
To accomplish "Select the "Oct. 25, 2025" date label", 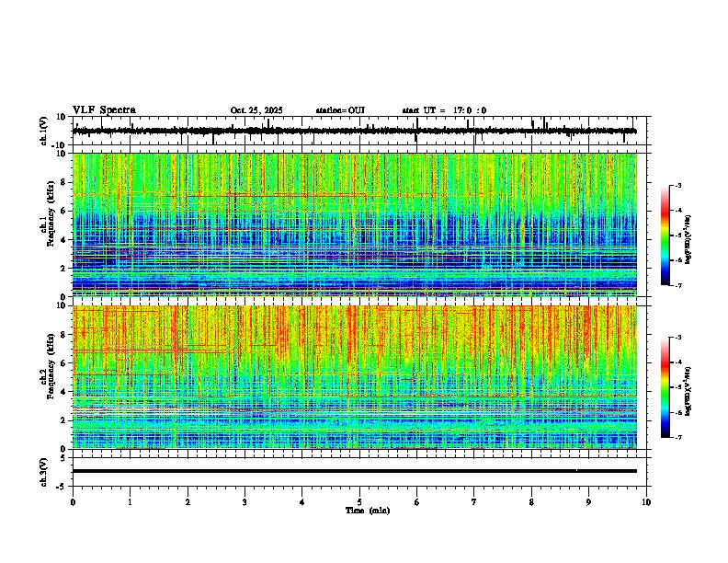I will pyautogui.click(x=256, y=110).
